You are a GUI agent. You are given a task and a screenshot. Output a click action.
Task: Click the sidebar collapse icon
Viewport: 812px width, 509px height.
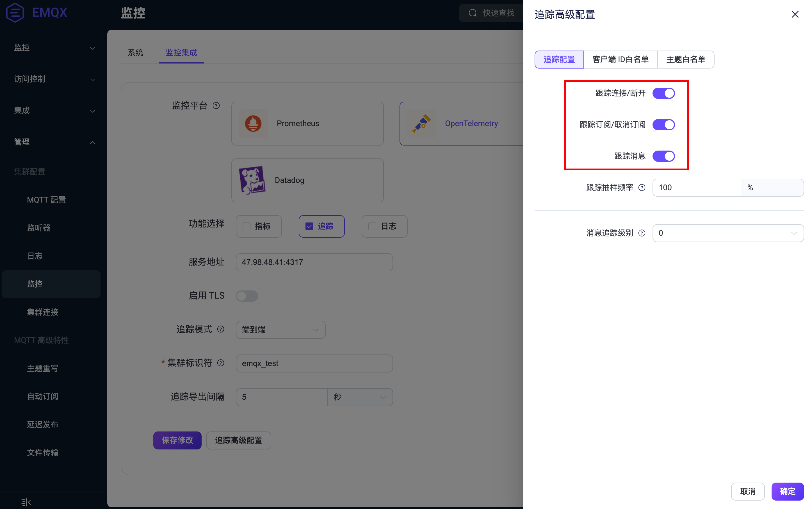pyautogui.click(x=26, y=502)
